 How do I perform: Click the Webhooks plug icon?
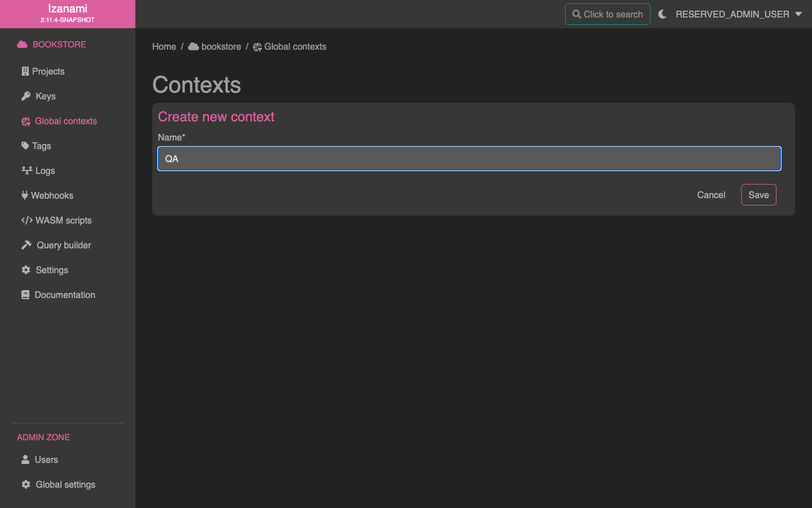[x=25, y=195]
